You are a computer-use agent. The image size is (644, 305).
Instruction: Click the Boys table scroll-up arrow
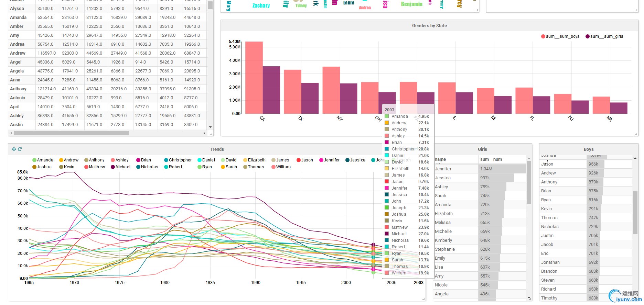635,158
